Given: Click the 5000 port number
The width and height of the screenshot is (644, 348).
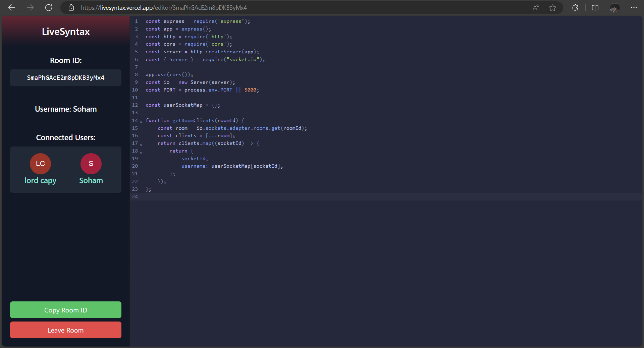Looking at the screenshot, I should point(250,90).
